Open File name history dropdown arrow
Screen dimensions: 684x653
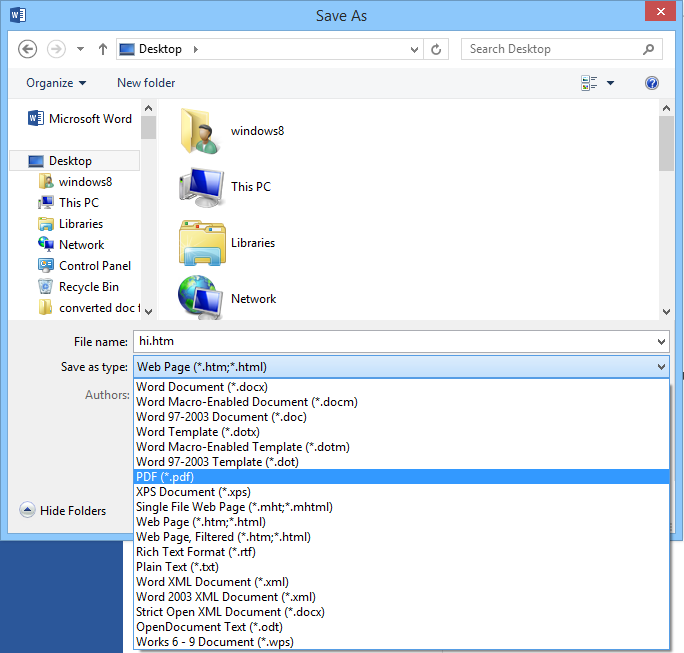[x=661, y=342]
